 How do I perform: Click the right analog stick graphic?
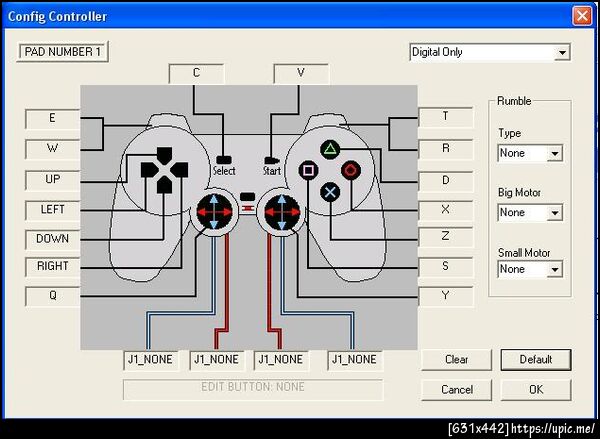(282, 212)
